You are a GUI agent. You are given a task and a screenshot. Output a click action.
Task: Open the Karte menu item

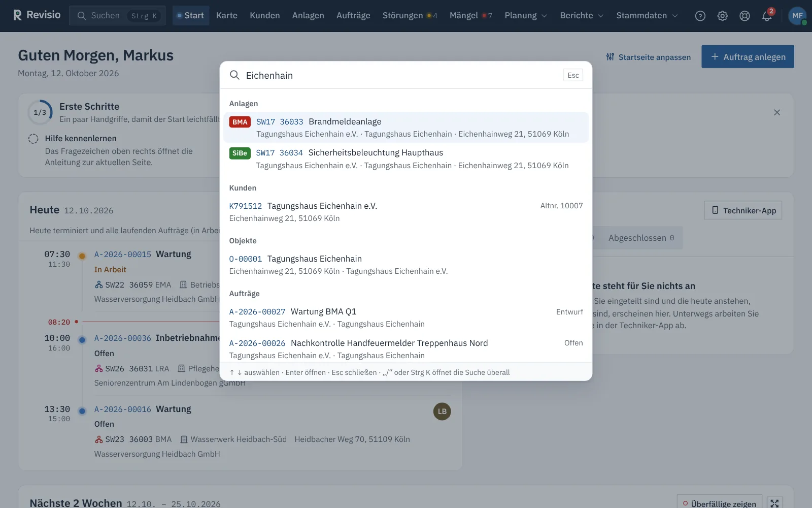tap(227, 16)
